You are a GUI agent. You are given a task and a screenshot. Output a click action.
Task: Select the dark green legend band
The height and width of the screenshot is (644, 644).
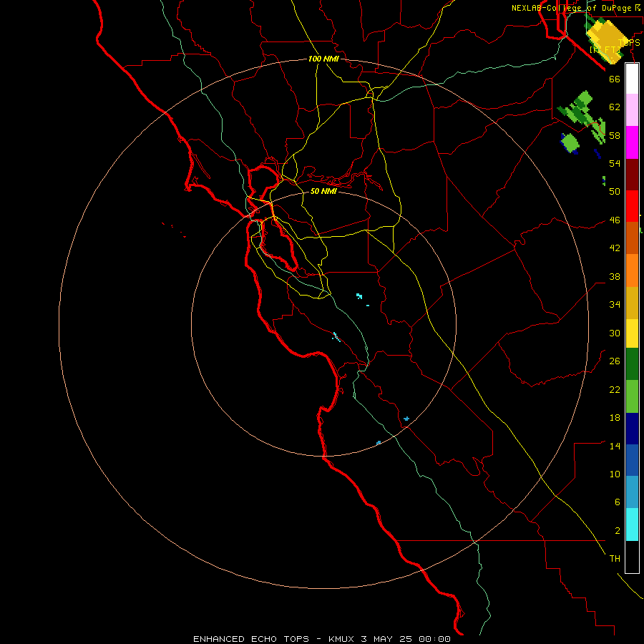coord(632,364)
